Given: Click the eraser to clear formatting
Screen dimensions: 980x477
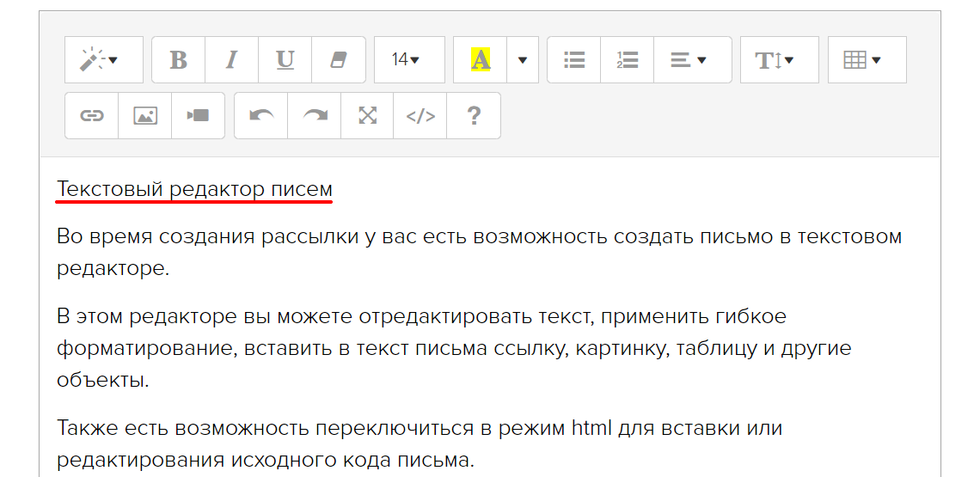Looking at the screenshot, I should 338,60.
